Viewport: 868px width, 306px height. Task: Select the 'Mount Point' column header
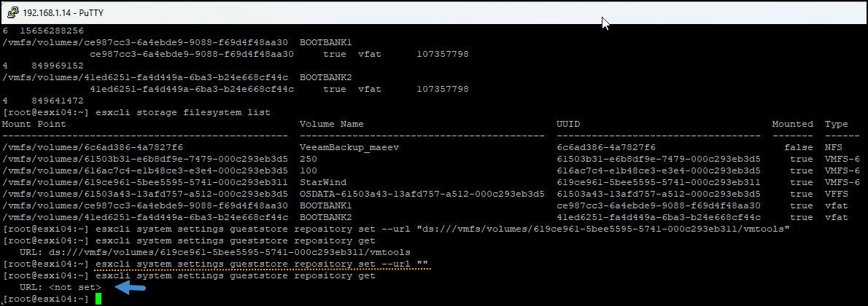(x=34, y=124)
